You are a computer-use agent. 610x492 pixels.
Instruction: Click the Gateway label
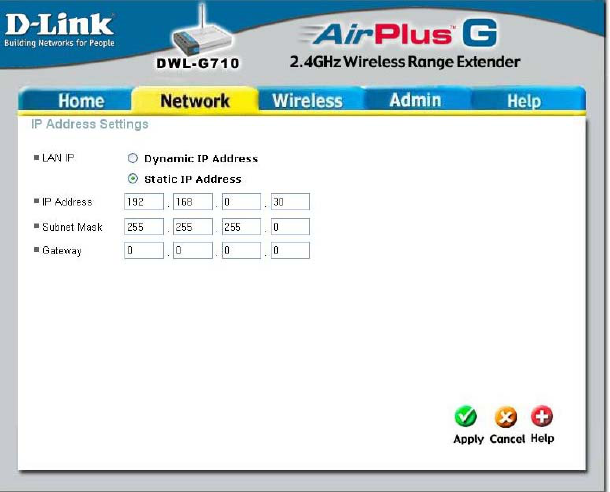click(x=62, y=250)
